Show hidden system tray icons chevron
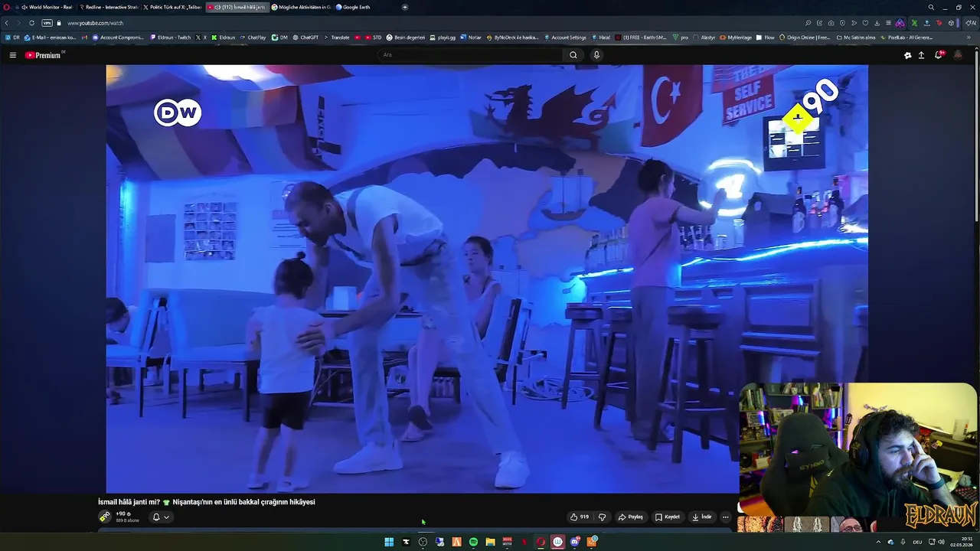 pyautogui.click(x=878, y=542)
